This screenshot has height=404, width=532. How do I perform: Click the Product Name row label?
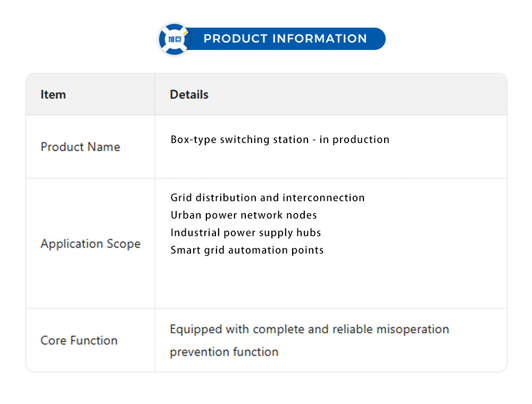point(80,147)
